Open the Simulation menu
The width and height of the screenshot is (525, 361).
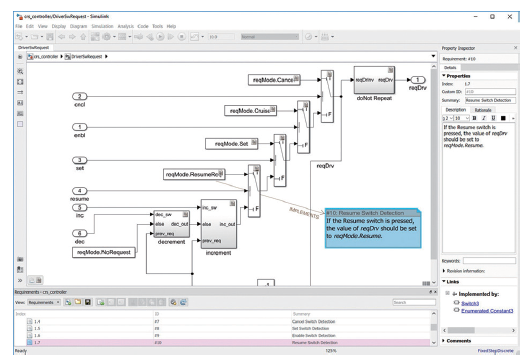pos(102,26)
